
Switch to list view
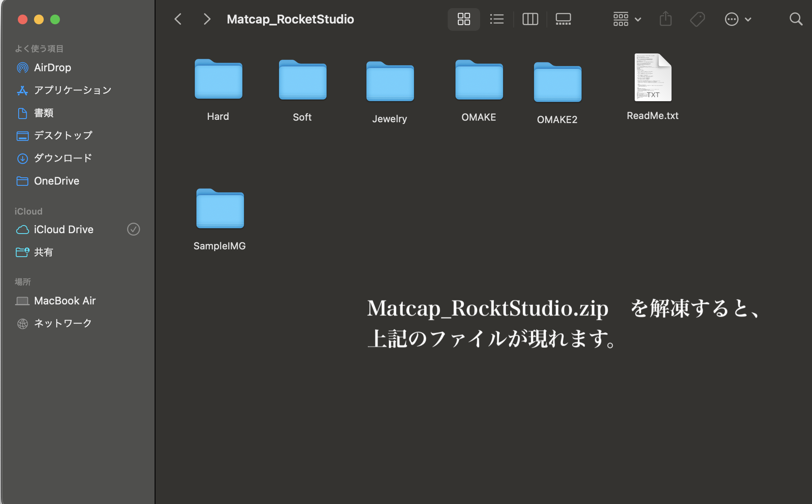point(497,19)
